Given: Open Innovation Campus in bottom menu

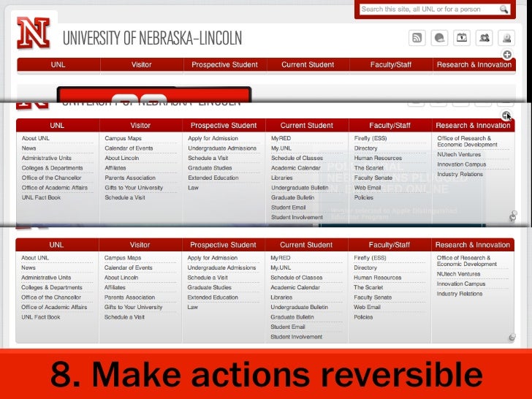Looking at the screenshot, I should pyautogui.click(x=461, y=284).
